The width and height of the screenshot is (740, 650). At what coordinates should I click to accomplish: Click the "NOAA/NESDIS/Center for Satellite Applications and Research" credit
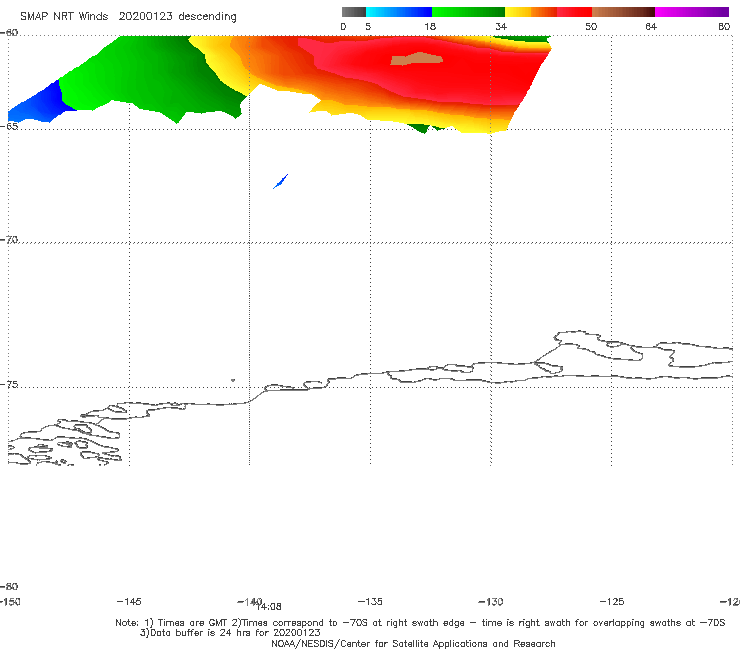(x=413, y=644)
